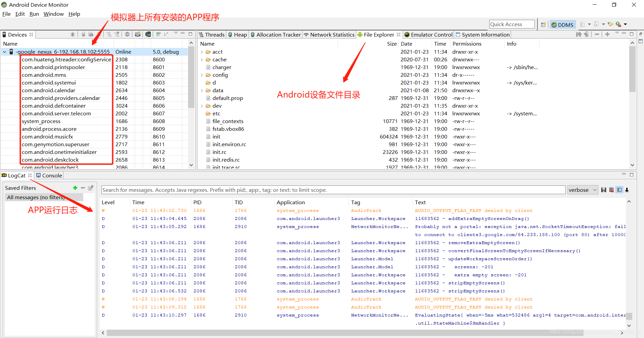Viewport: 644px width, 338px height.
Task: Collapse the google_nexus_6 device node
Action: pyautogui.click(x=5, y=52)
